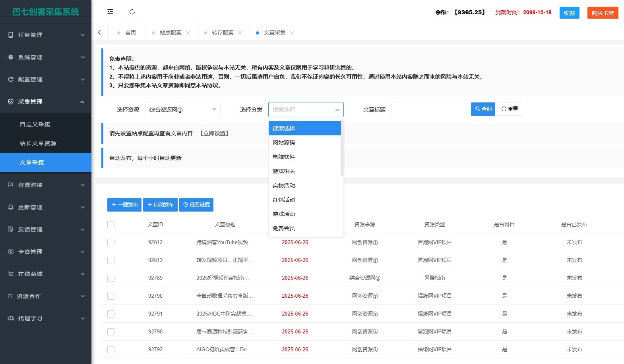This screenshot has height=364, width=624.
Task: Close the 文章采集 tab
Action: click(x=292, y=33)
